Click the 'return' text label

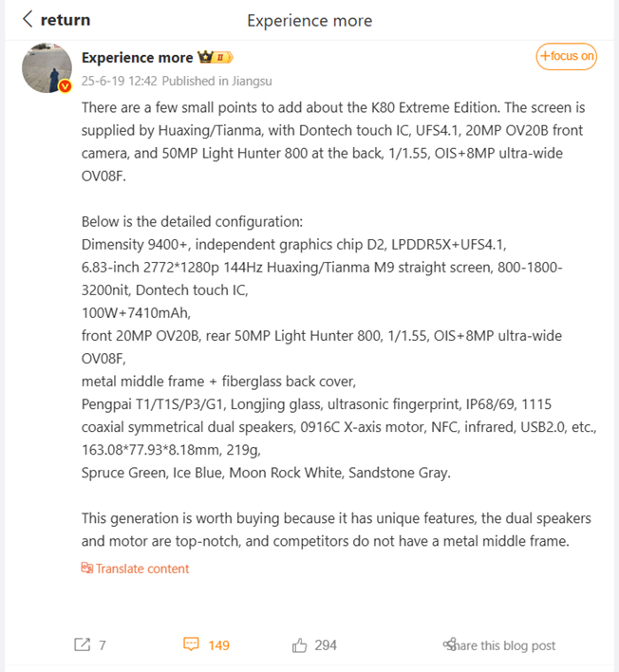tap(66, 19)
